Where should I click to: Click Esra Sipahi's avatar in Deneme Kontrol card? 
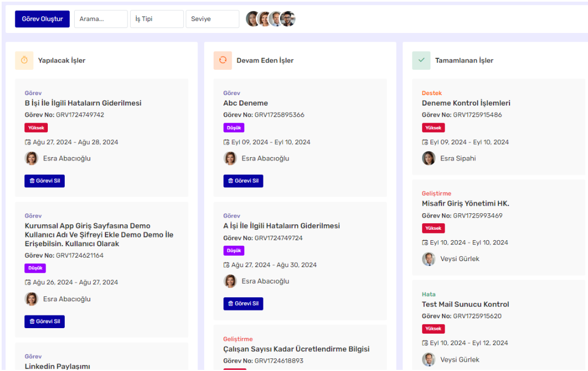pos(428,158)
